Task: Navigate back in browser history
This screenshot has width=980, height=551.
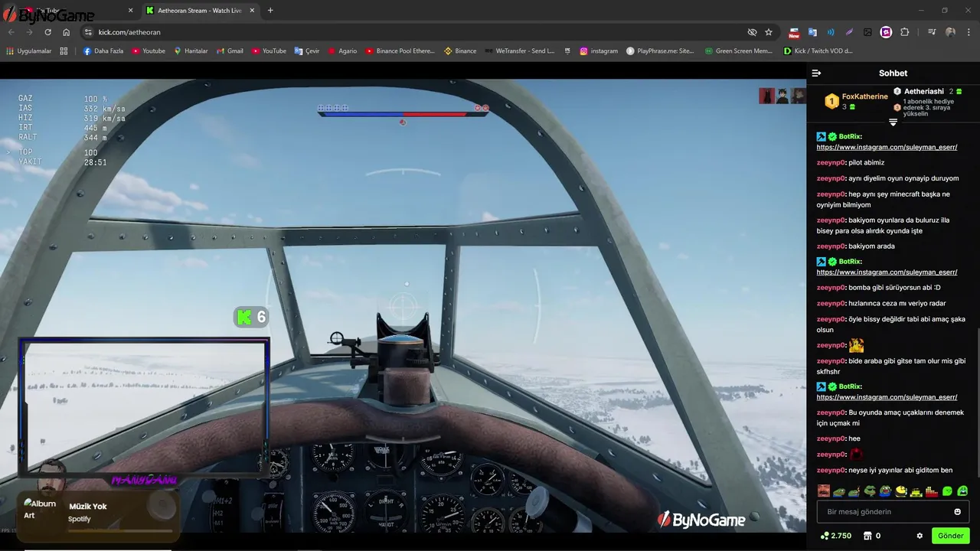Action: click(x=11, y=32)
